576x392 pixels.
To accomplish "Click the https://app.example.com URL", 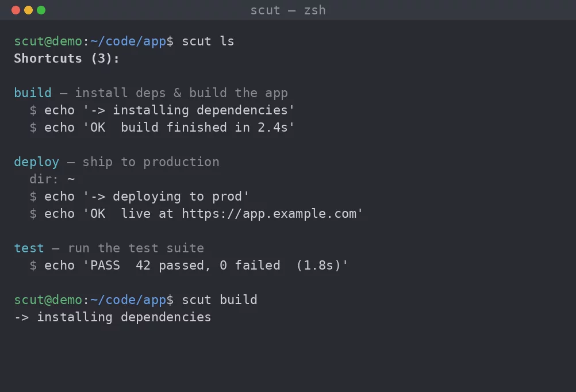I will (269, 214).
